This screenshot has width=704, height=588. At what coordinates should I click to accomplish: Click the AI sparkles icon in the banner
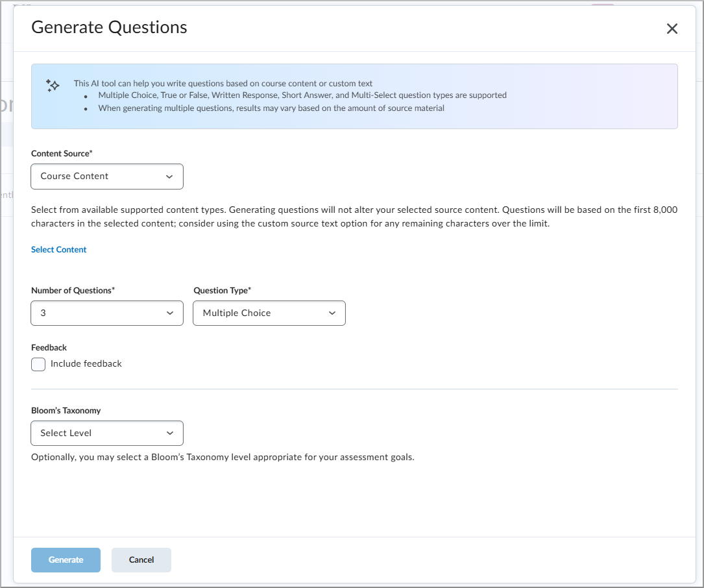tap(52, 85)
